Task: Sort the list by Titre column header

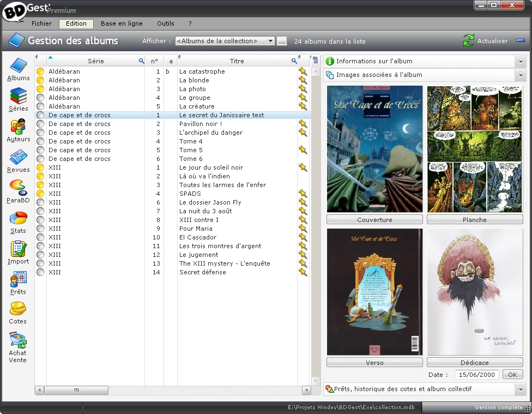Action: [x=237, y=61]
